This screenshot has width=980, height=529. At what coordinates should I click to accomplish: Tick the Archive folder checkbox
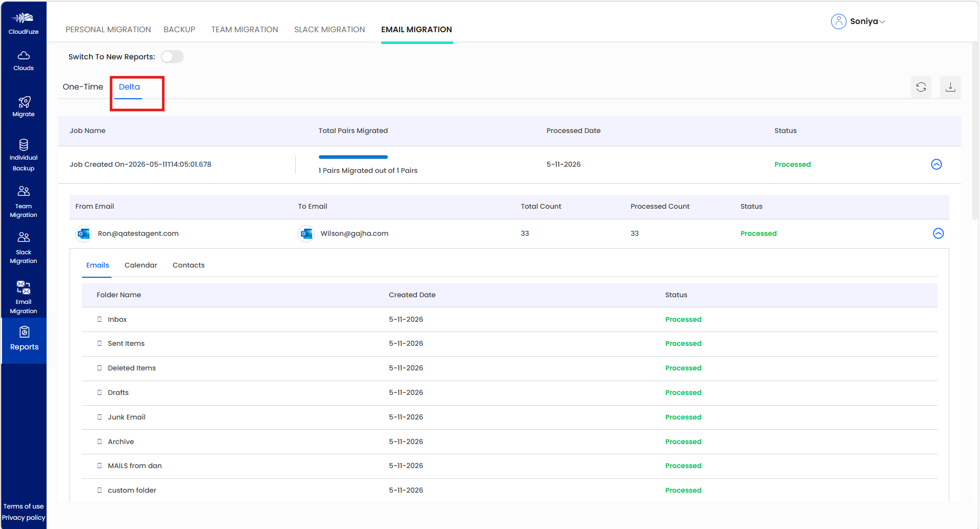[100, 442]
